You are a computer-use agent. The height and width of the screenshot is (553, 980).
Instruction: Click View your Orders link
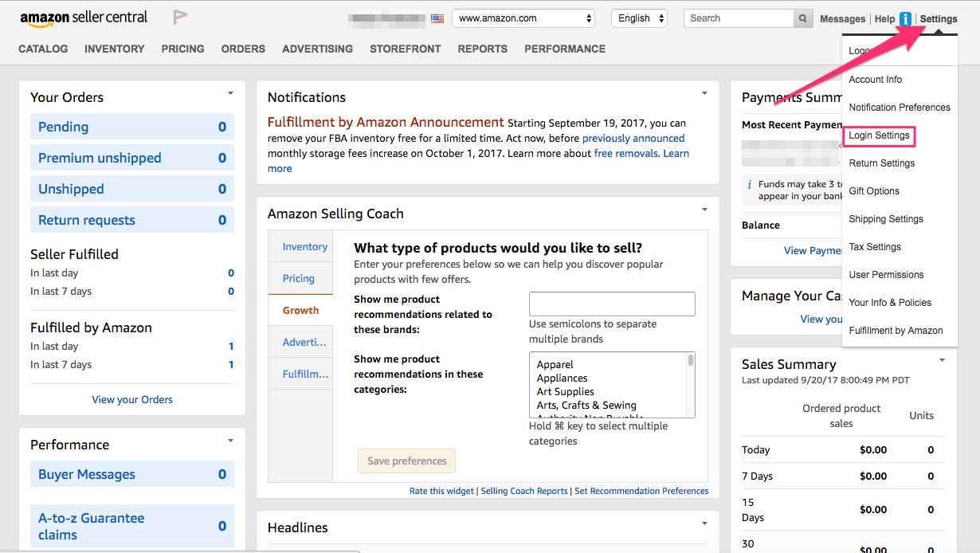[x=132, y=400]
